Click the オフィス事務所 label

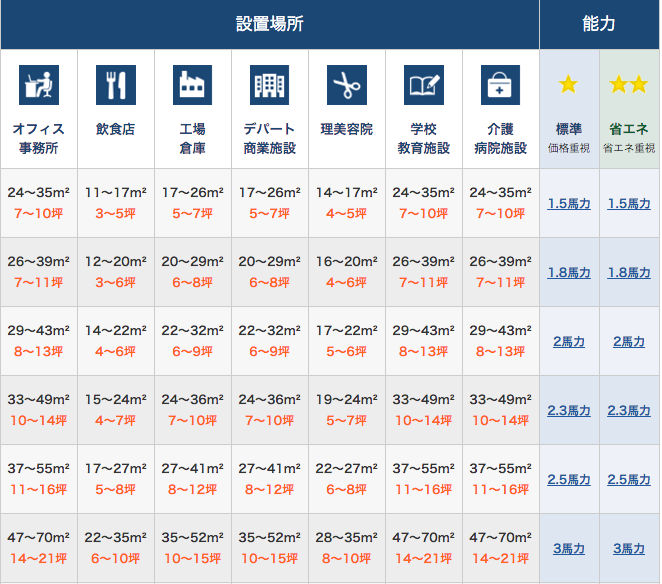coord(38,139)
